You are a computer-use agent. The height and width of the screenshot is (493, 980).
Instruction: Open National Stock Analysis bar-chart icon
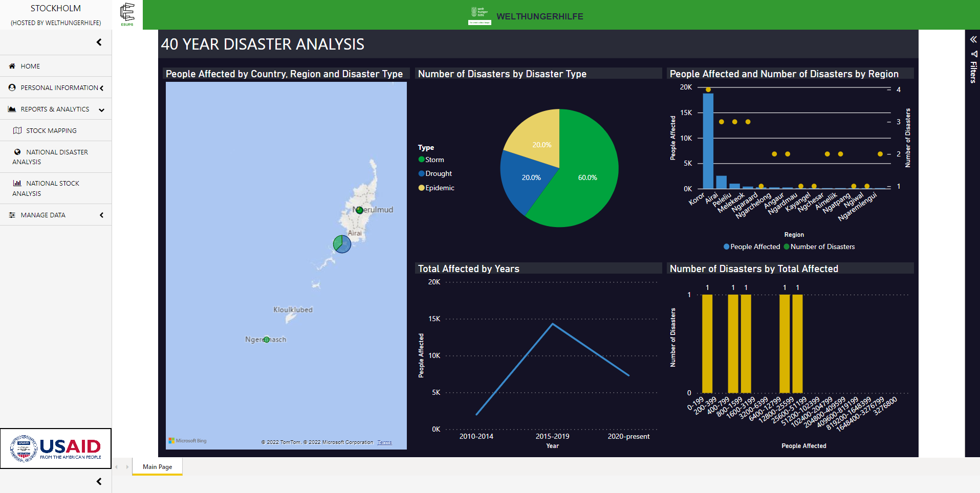[17, 183]
